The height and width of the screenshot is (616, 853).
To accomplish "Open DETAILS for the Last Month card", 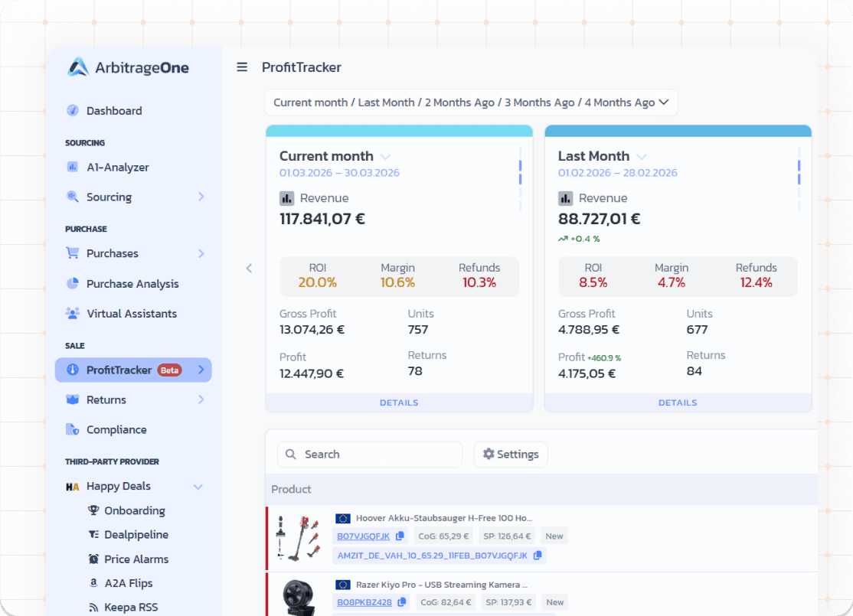I will [678, 403].
